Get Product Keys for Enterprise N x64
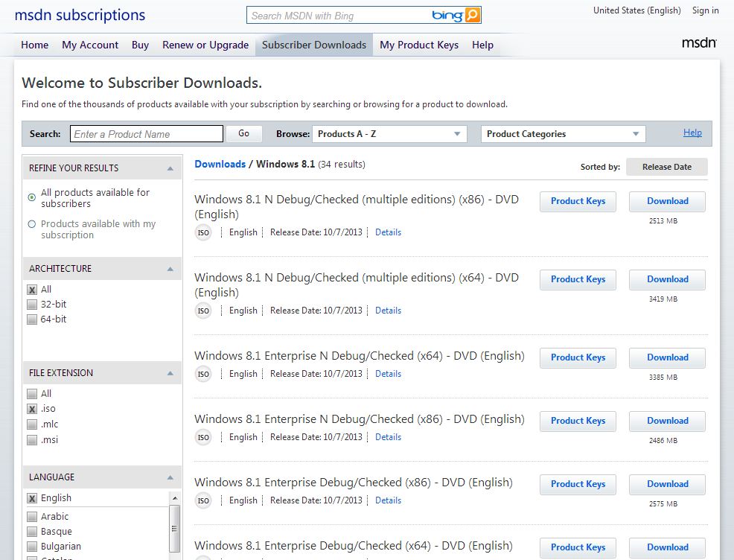Image resolution: width=734 pixels, height=560 pixels. (578, 357)
